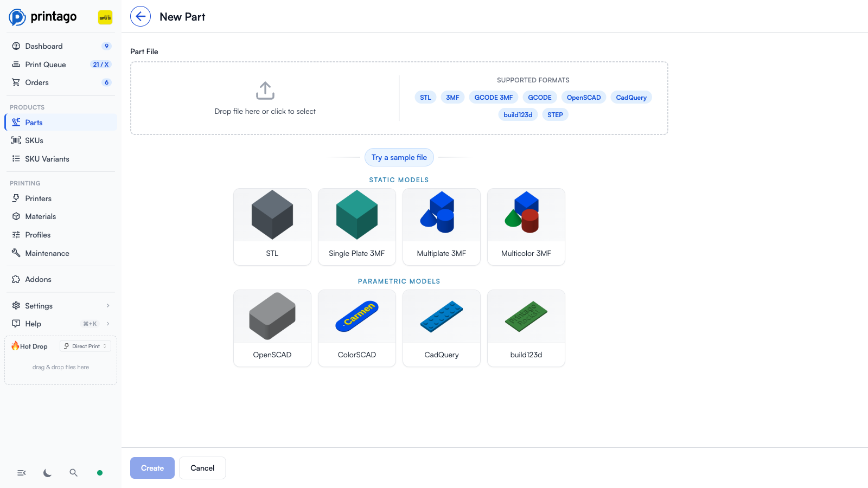This screenshot has width=868, height=488.
Task: Toggle dark mode with moon icon
Action: [x=48, y=473]
